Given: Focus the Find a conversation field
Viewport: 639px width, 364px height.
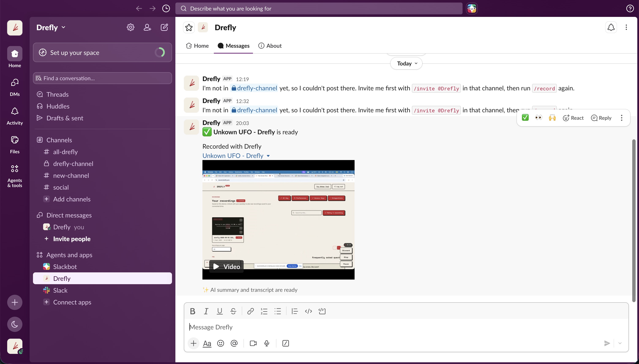Looking at the screenshot, I should (102, 78).
